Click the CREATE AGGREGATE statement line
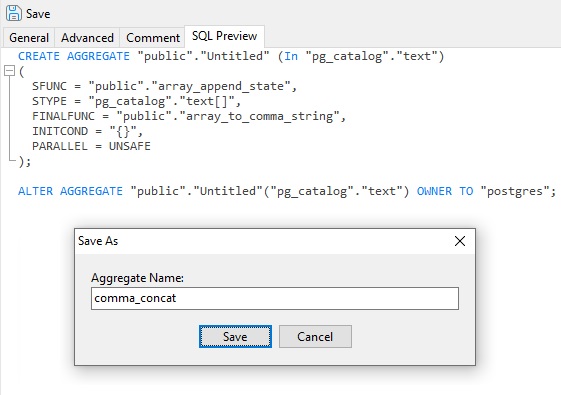This screenshot has width=561, height=395. [x=231, y=56]
